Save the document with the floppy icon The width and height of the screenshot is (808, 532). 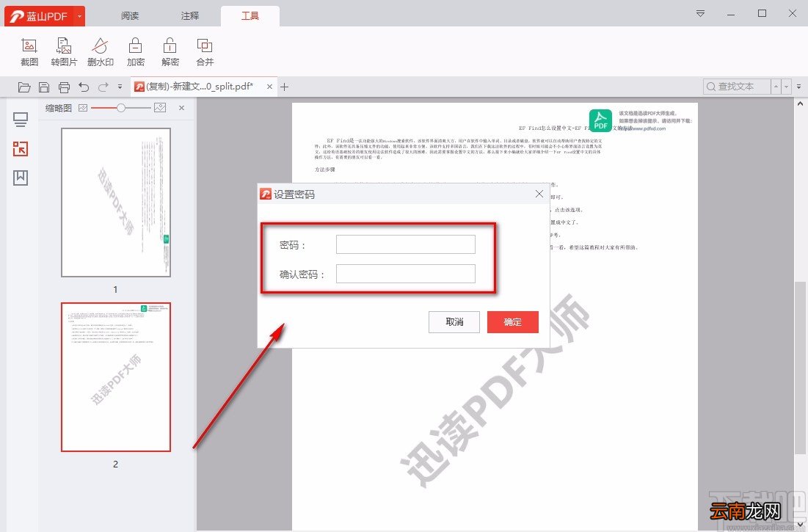[x=44, y=87]
